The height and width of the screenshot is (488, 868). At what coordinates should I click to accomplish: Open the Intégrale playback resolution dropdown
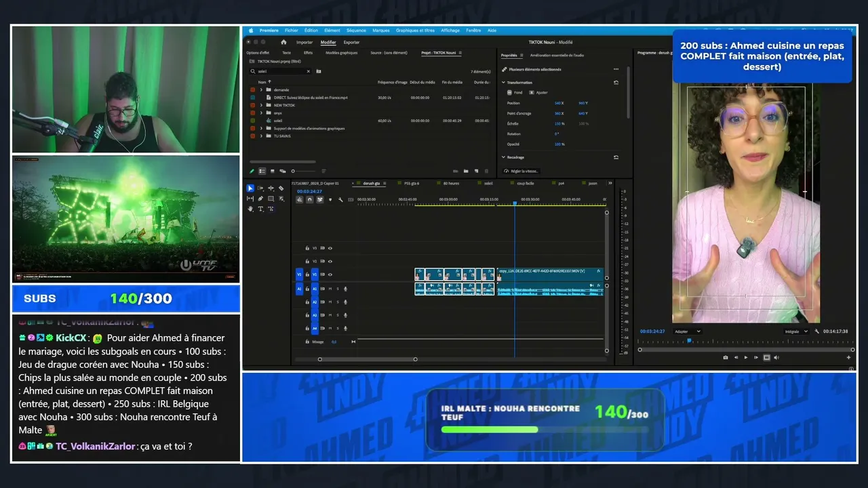pyautogui.click(x=796, y=331)
